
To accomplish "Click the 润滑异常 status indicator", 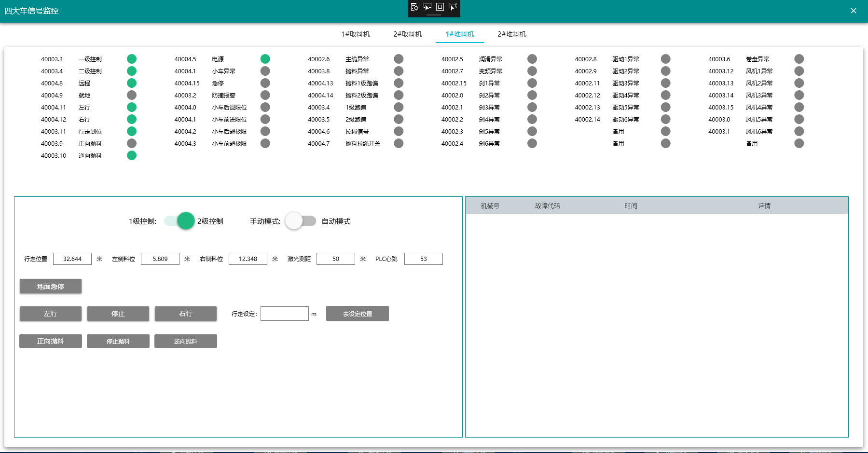I will pyautogui.click(x=532, y=59).
